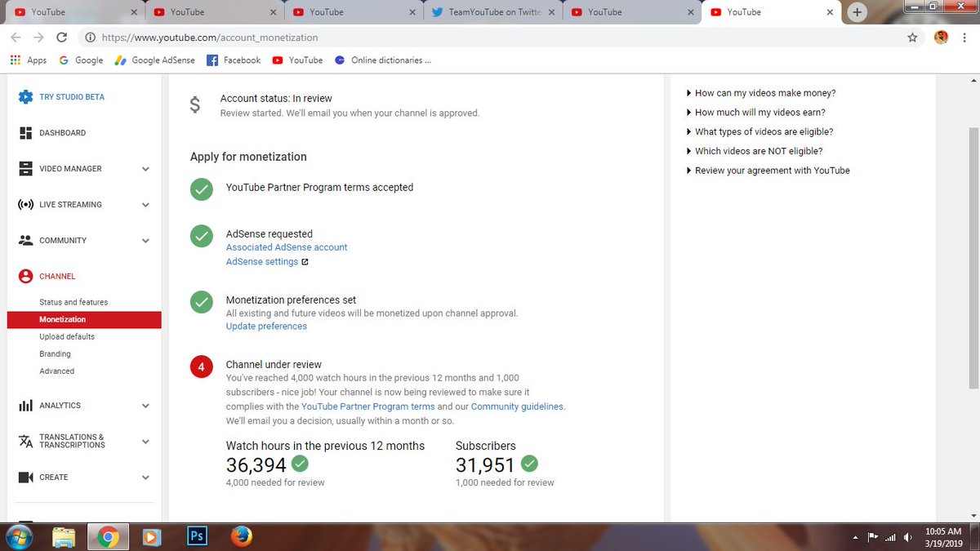The image size is (980, 551).
Task: Click the address bar URL field
Action: pyautogui.click(x=500, y=38)
